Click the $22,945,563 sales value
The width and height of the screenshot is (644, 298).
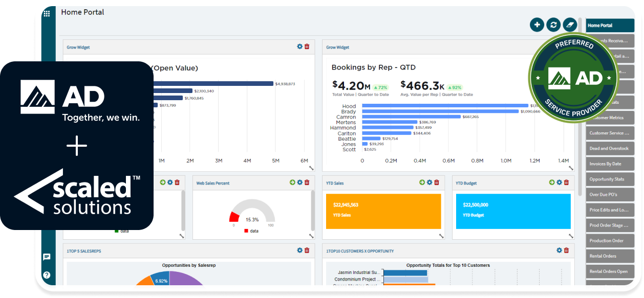coord(346,204)
